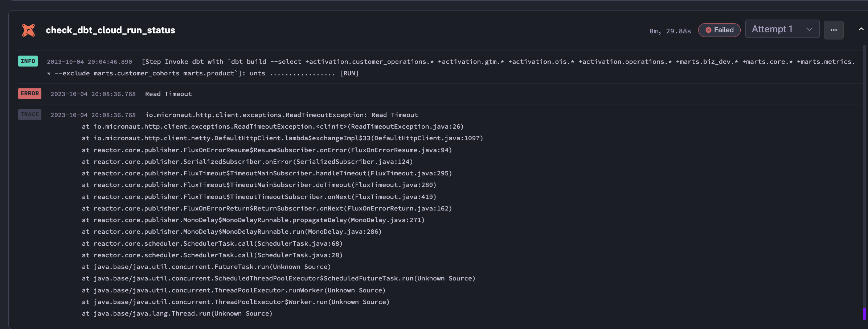This screenshot has height=329, width=868.
Task: Click the ERROR log level badge
Action: [29, 93]
